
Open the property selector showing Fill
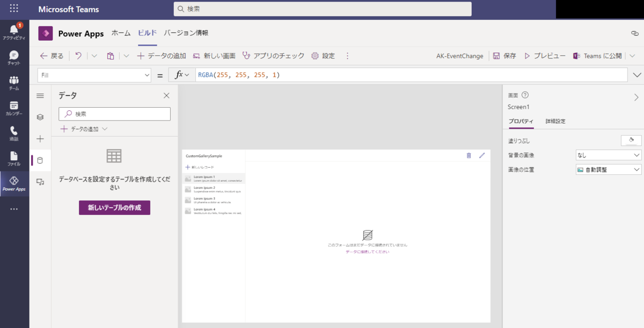click(94, 75)
